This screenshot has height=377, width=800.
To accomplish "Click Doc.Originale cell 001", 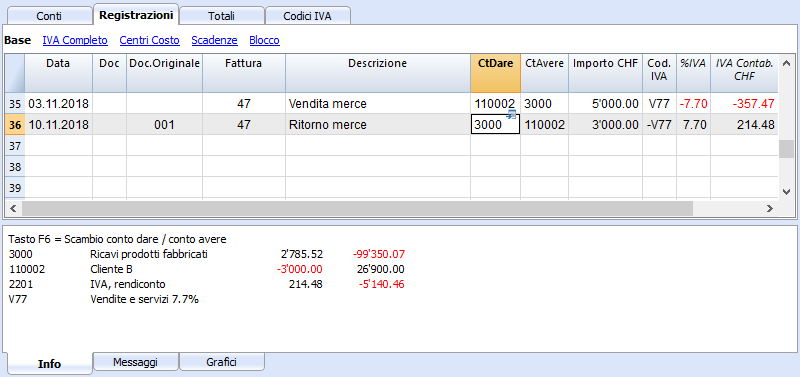I will point(165,125).
